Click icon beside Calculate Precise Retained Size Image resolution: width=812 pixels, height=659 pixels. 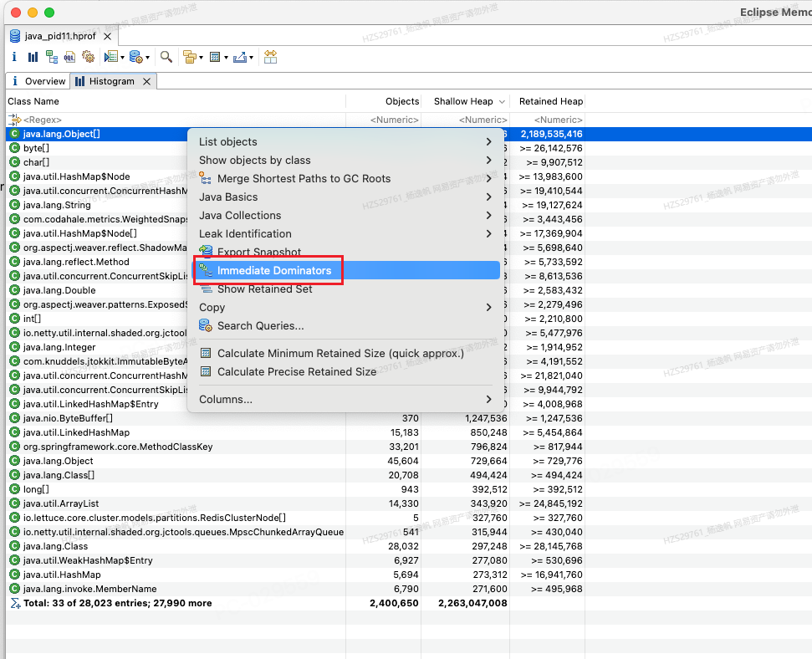tap(206, 371)
